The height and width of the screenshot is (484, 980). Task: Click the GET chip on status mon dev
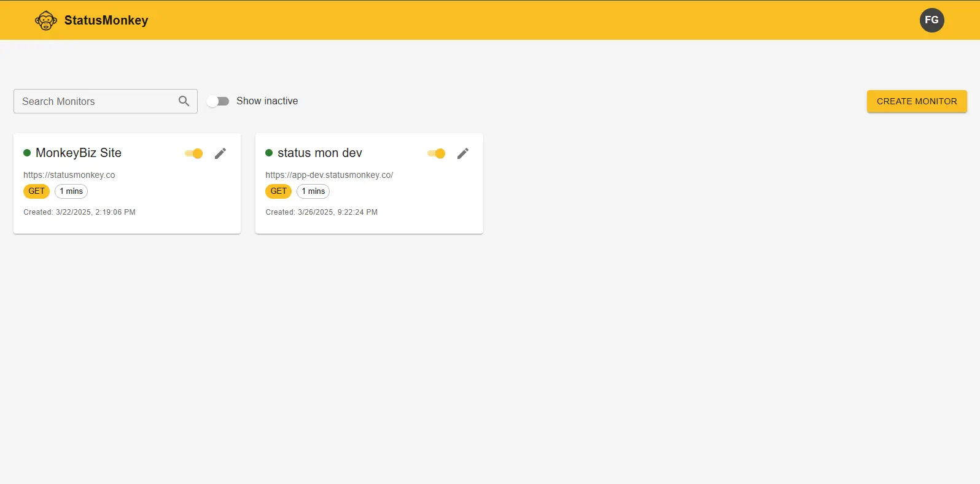pyautogui.click(x=278, y=191)
